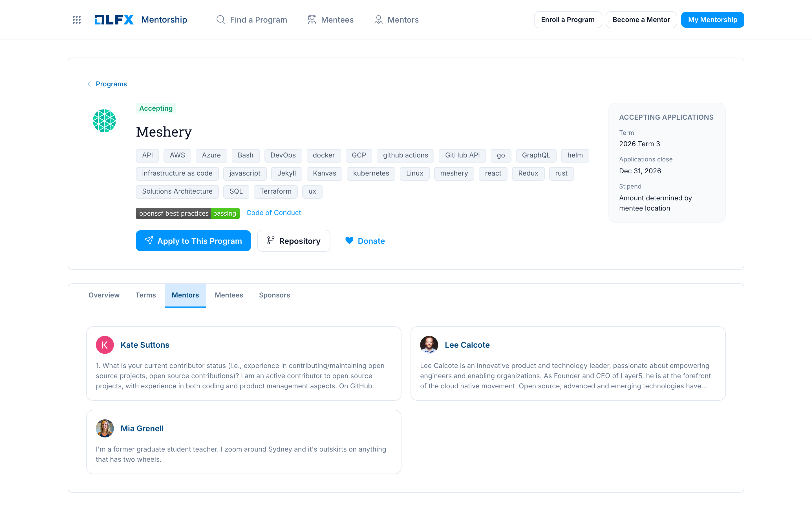Click the 'Dec 31, 2026' close date
Image resolution: width=812 pixels, height=508 pixels.
pyautogui.click(x=640, y=171)
